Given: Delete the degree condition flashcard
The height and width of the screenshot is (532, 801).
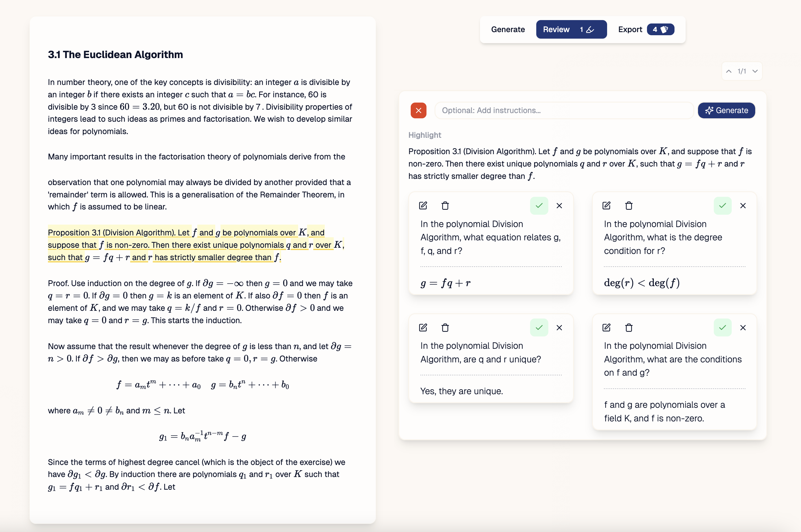Looking at the screenshot, I should [628, 206].
